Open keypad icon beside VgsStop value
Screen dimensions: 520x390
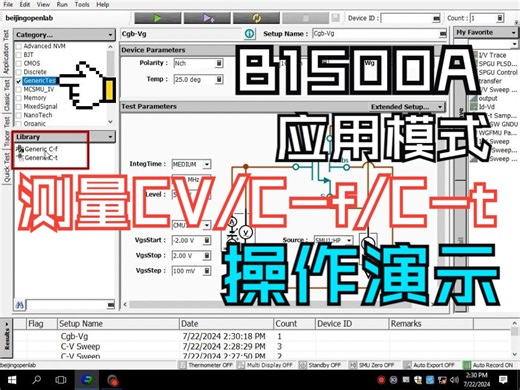click(207, 256)
